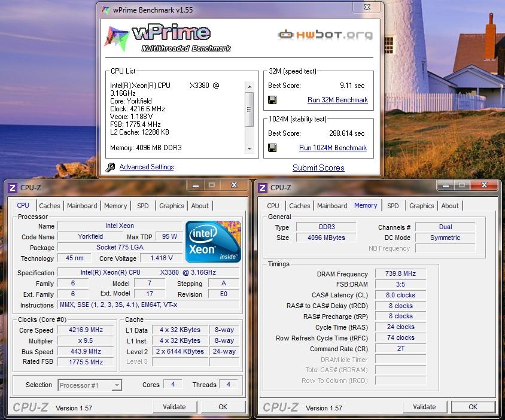The height and width of the screenshot is (420, 505).
Task: Close the wPrime Benchmark window
Action: pos(367,7)
